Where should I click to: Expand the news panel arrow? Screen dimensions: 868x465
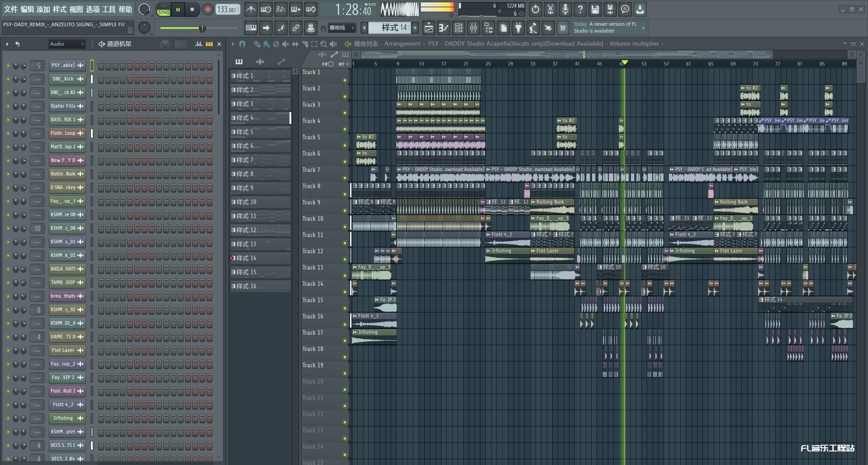(643, 28)
